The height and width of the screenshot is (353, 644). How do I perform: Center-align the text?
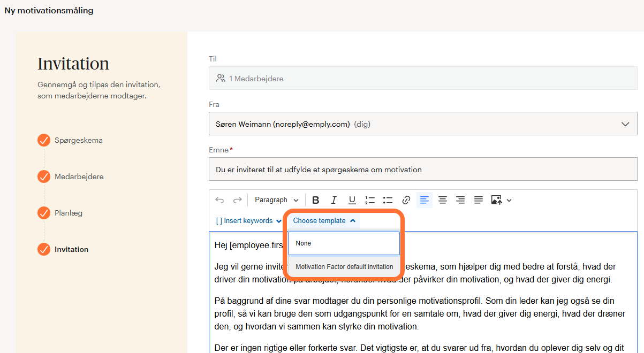(443, 200)
